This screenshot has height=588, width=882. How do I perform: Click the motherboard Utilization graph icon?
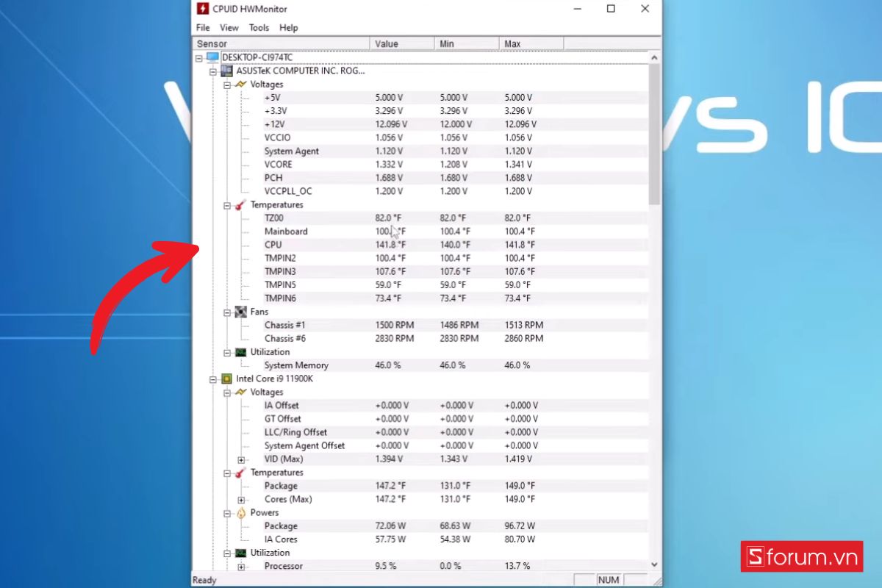pyautogui.click(x=241, y=352)
